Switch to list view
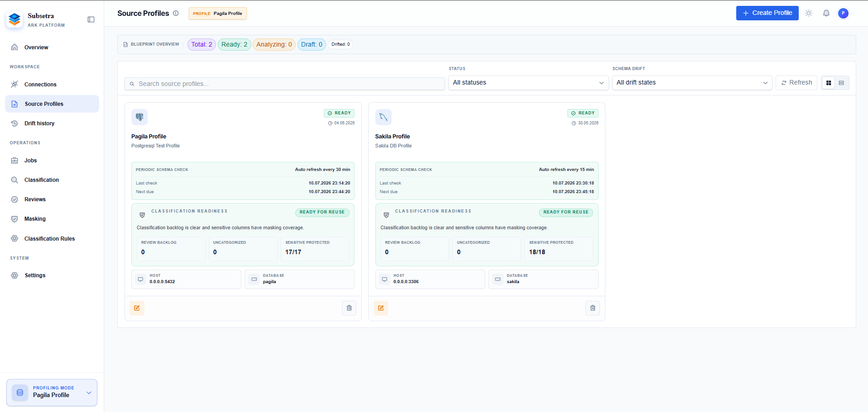The height and width of the screenshot is (412, 868). [x=841, y=83]
